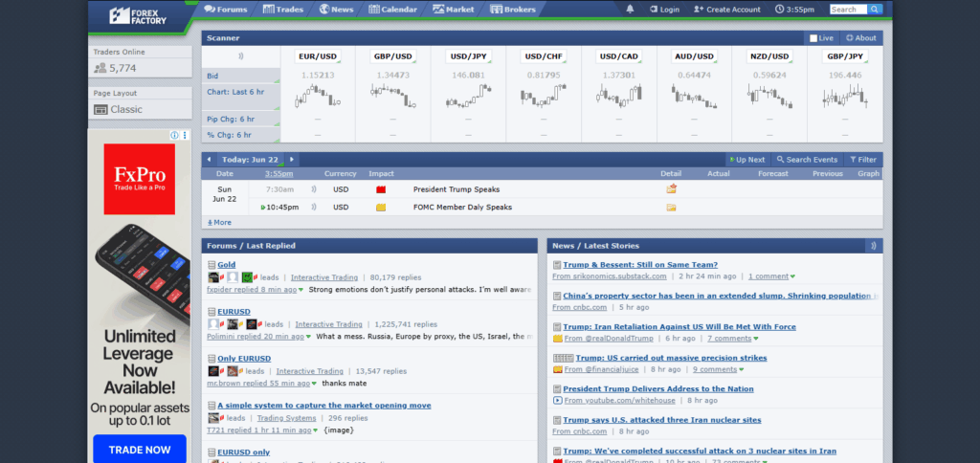
Task: Open detail folder for President Trump Speaks
Action: pyautogui.click(x=671, y=188)
